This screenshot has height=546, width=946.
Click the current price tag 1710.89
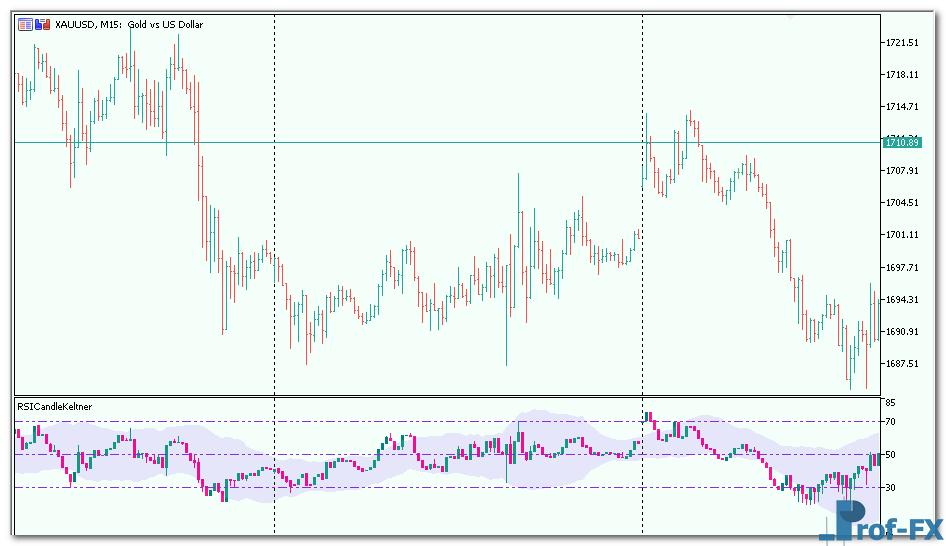[901, 143]
